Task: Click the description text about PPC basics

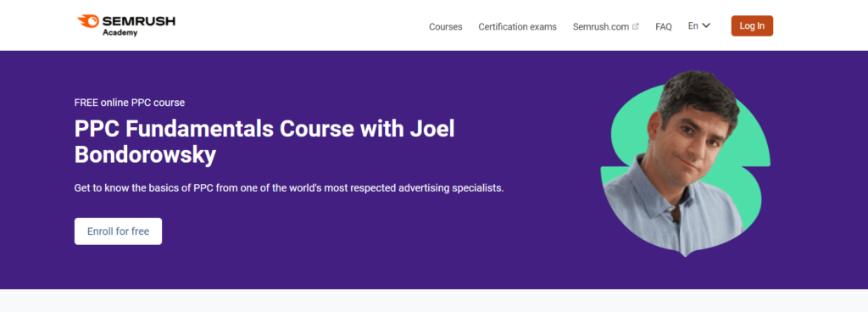Action: click(289, 188)
